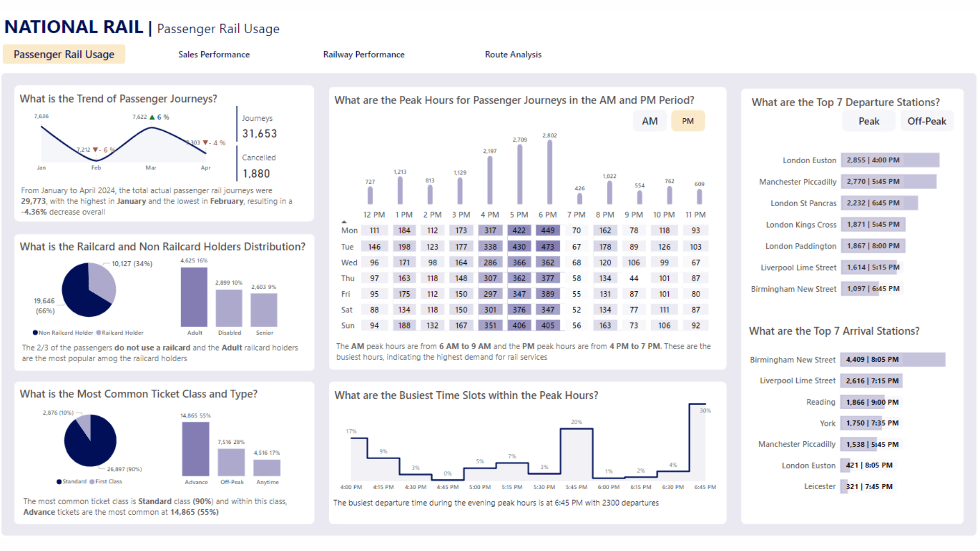The height and width of the screenshot is (551, 980).
Task: Select the 6 PM bar in peak-hours chart
Action: pyautogui.click(x=549, y=172)
